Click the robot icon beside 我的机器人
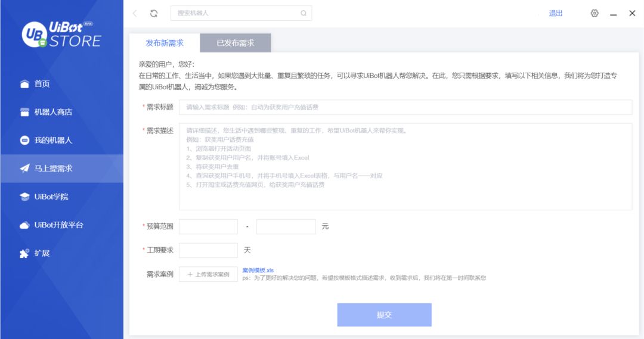 (24, 141)
